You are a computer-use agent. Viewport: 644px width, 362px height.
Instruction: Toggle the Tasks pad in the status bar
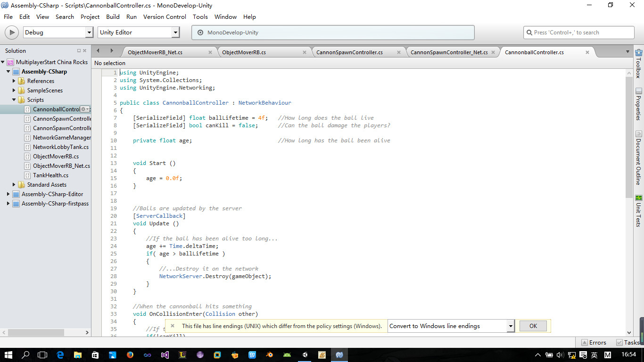coord(627,343)
